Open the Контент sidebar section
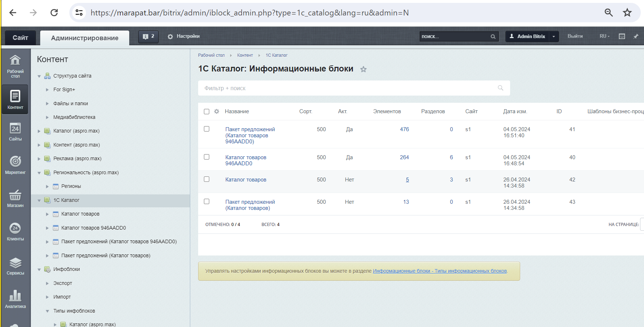Viewport: 644px width, 327px height. 15,100
